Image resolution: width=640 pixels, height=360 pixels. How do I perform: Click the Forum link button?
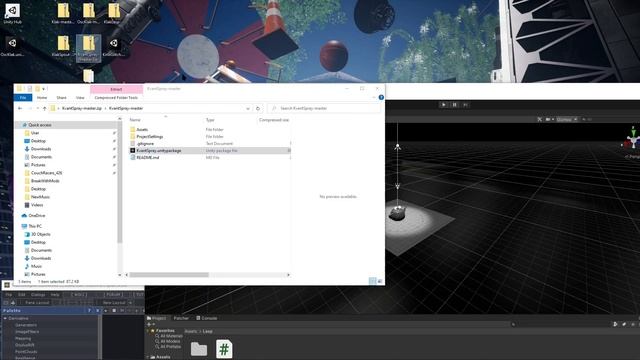point(113,294)
